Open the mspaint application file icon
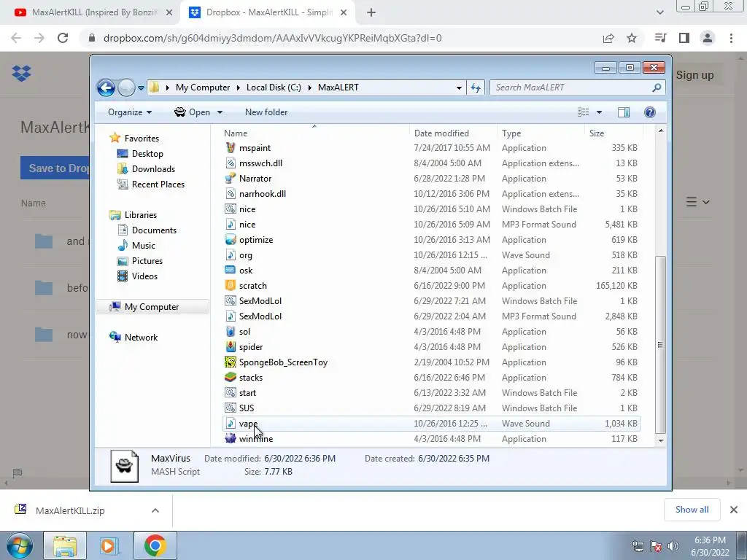This screenshot has width=747, height=560. [x=231, y=147]
